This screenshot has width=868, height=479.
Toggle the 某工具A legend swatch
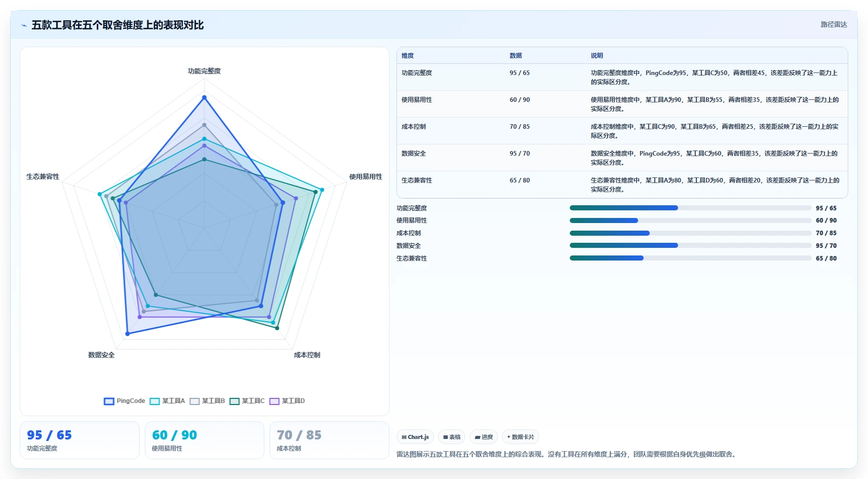(x=154, y=401)
